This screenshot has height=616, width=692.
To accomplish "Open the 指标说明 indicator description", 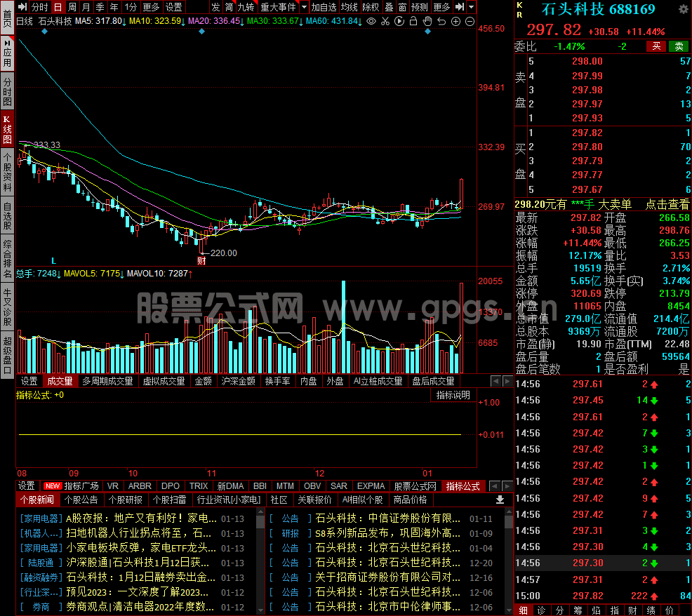I will pos(453,396).
